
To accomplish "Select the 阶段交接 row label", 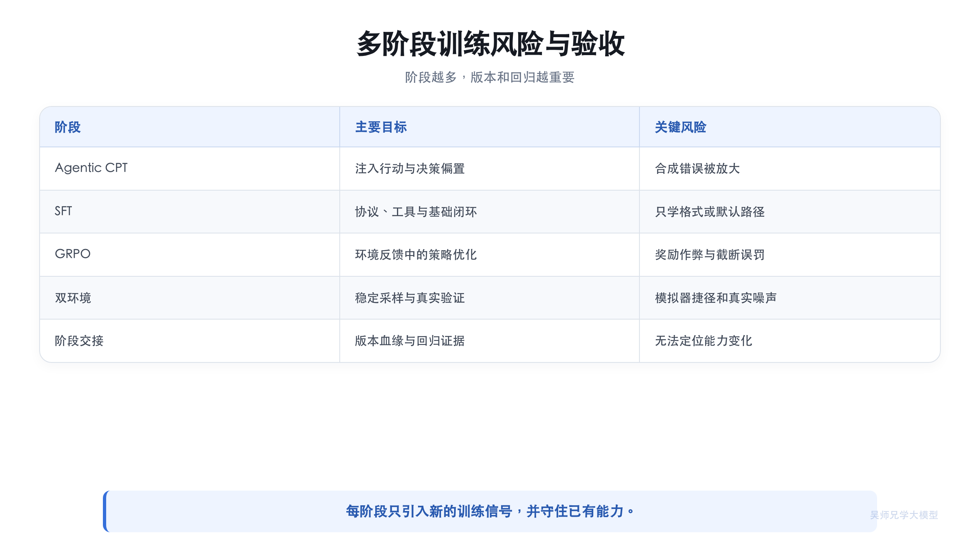I will [79, 341].
